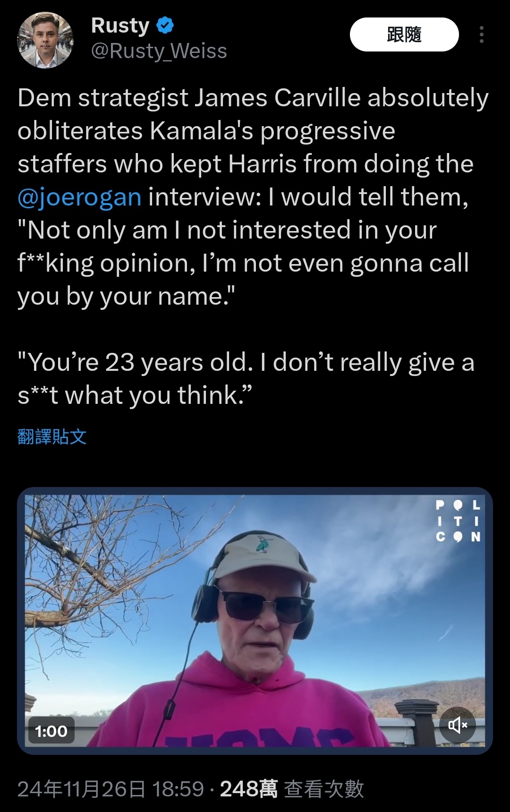This screenshot has width=510, height=812.
Task: Click the "You're 23 years old" quote
Action: 246,379
